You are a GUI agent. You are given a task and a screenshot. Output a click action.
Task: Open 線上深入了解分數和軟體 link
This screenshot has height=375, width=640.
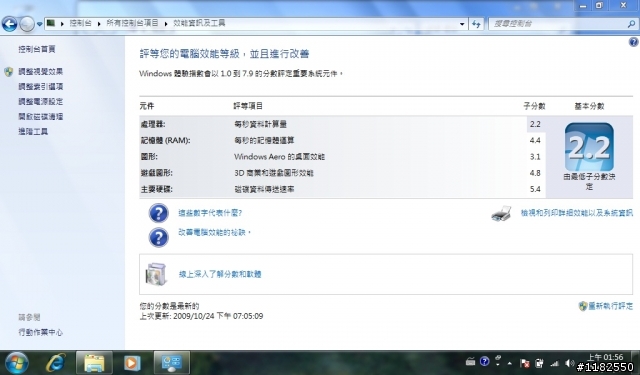pyautogui.click(x=220, y=274)
